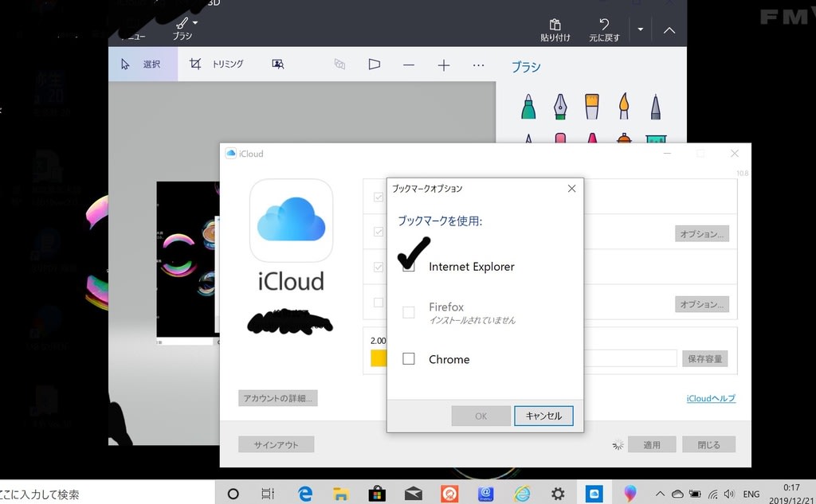Open File Explorer from the taskbar
The width and height of the screenshot is (816, 504).
(x=341, y=493)
